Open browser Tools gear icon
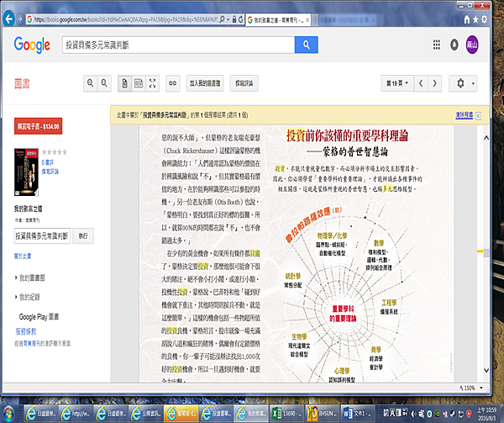The image size is (504, 423). 484,19
